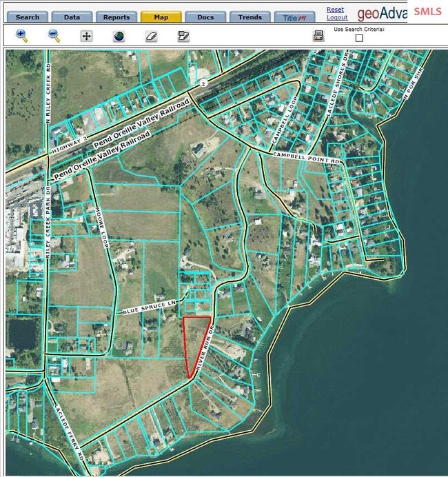Enable the Use Search Criteria checkbox
Image resolution: width=448 pixels, height=477 pixels.
tap(359, 39)
